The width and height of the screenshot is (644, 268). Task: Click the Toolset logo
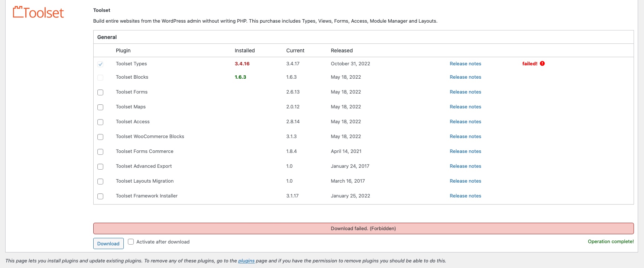pyautogui.click(x=38, y=12)
